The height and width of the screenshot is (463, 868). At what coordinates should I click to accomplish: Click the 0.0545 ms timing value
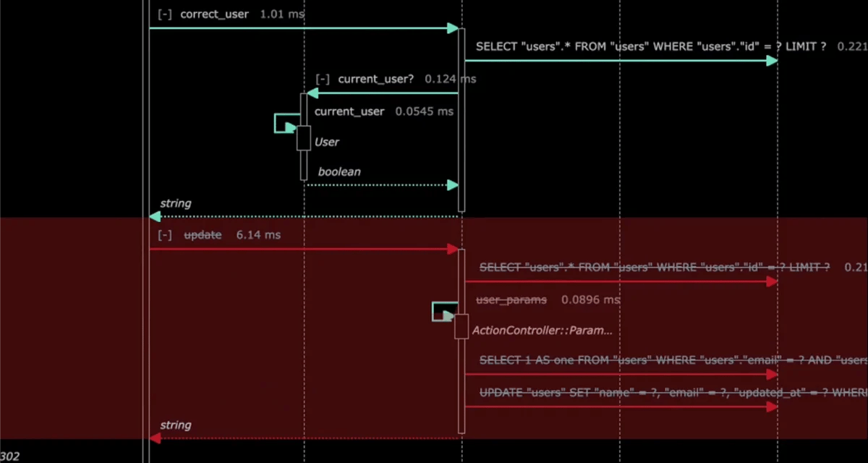click(425, 111)
